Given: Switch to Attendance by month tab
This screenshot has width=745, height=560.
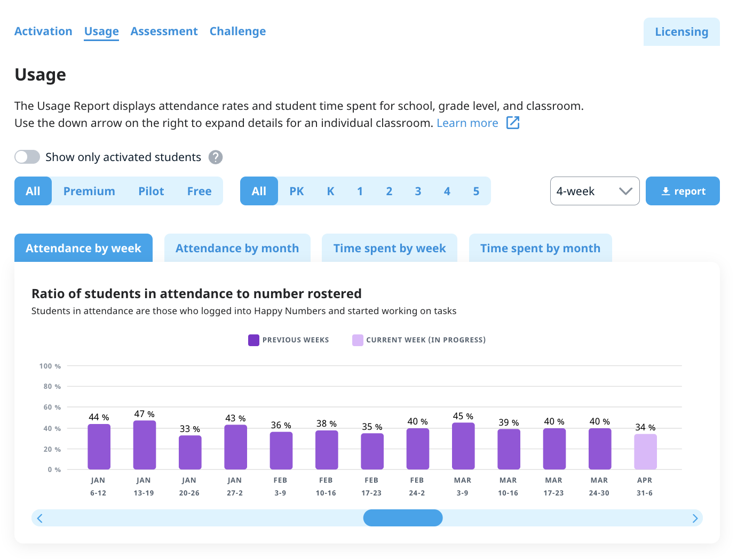Looking at the screenshot, I should 237,249.
